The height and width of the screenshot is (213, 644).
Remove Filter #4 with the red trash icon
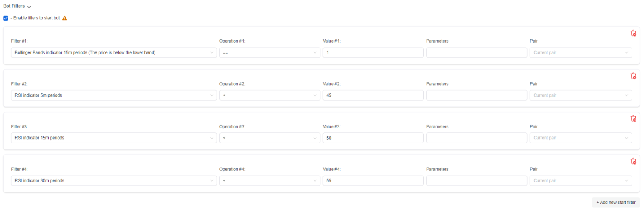pos(633,161)
